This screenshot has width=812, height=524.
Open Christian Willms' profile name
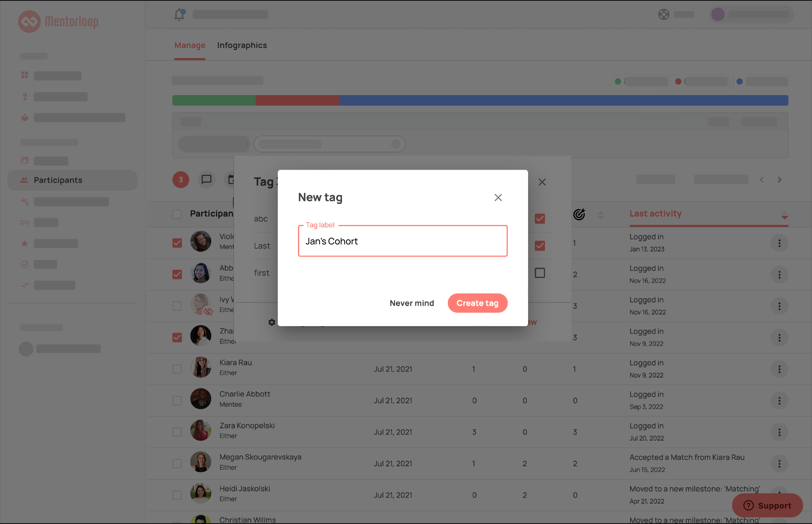pos(248,520)
